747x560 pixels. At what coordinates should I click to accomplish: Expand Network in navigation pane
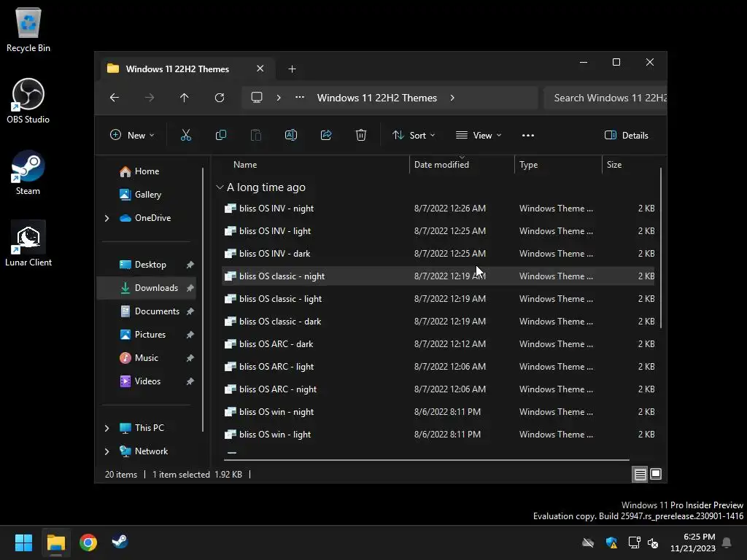[107, 451]
